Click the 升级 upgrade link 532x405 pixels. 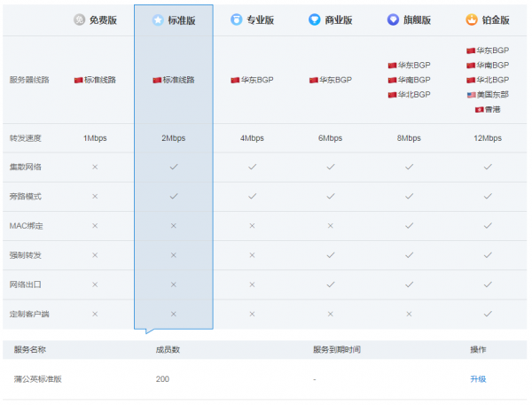coord(478,379)
